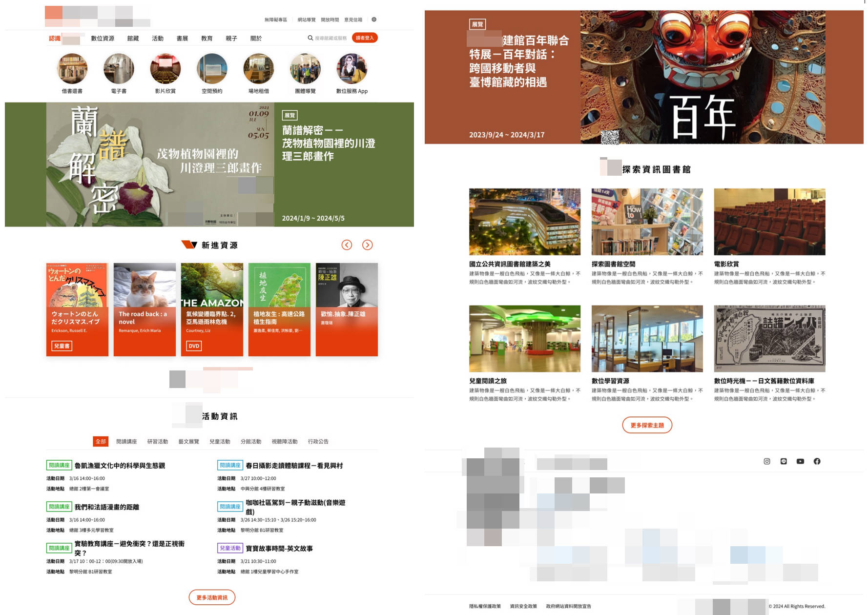868x615 pixels.
Task: Show previous 新進資源 items with left arrow
Action: 347,245
